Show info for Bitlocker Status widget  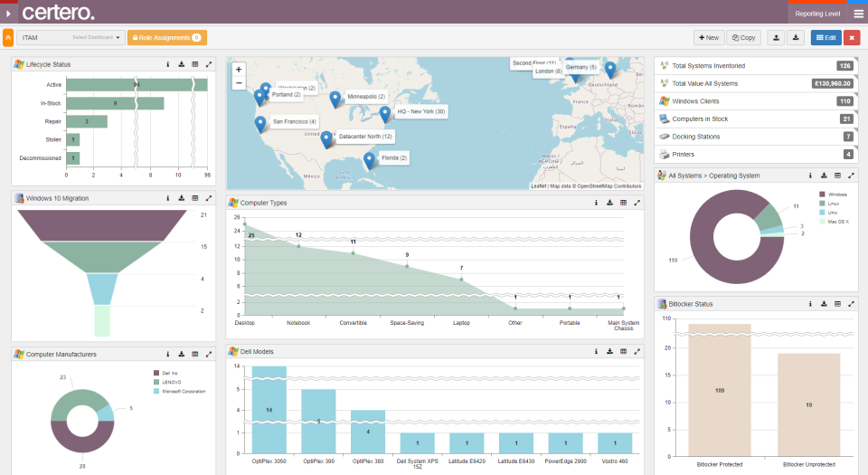(810, 304)
